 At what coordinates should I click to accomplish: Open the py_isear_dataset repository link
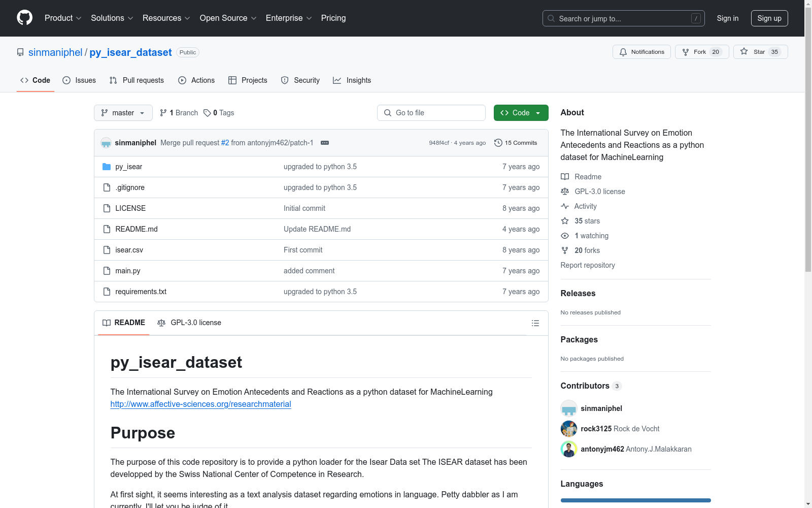point(130,52)
